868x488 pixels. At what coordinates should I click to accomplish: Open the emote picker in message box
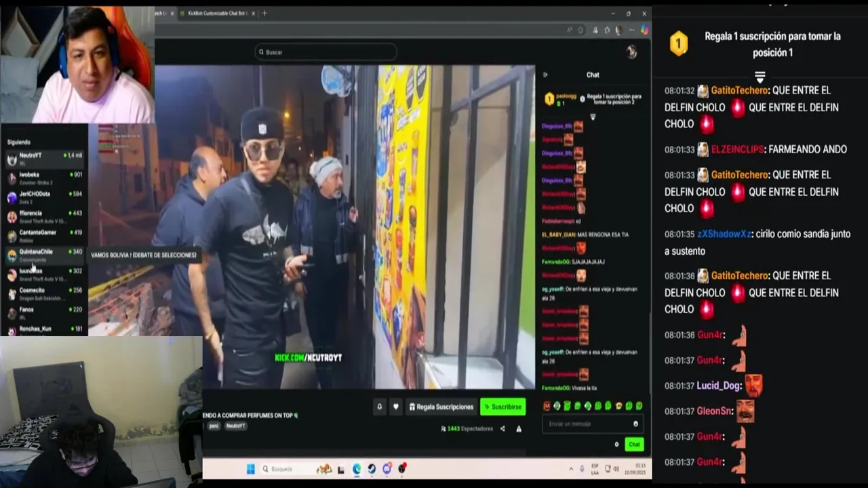pos(635,424)
